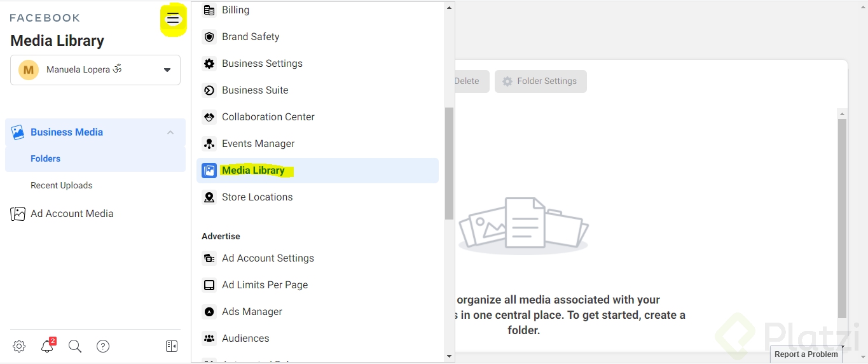
Task: Choose Media Library from the menu
Action: point(317,171)
